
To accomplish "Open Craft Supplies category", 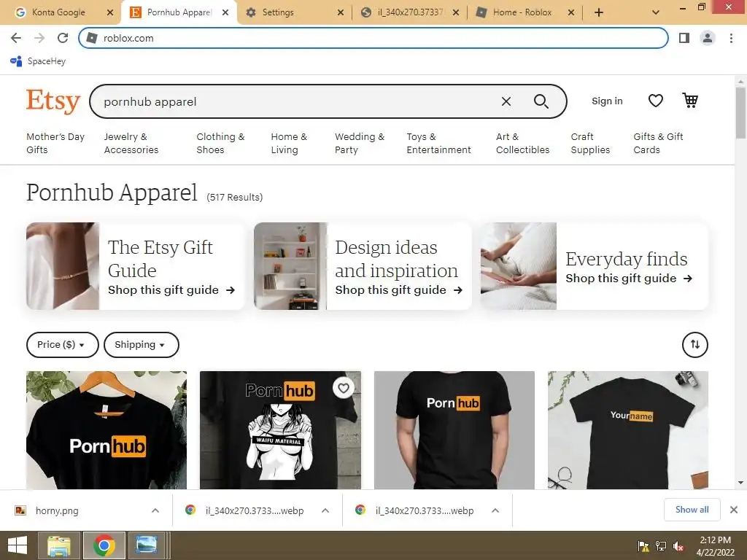I will [590, 143].
